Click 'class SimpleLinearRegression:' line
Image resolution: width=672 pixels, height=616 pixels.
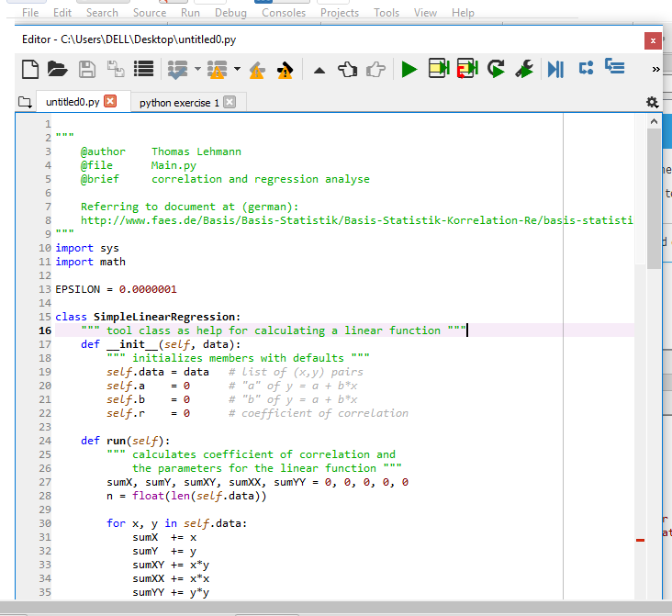(148, 317)
